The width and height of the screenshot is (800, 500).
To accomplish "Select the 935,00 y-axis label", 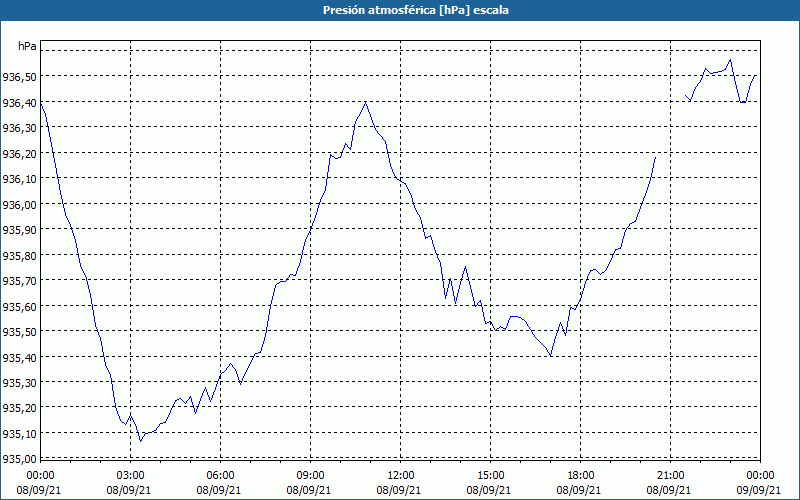I will 19,458.
